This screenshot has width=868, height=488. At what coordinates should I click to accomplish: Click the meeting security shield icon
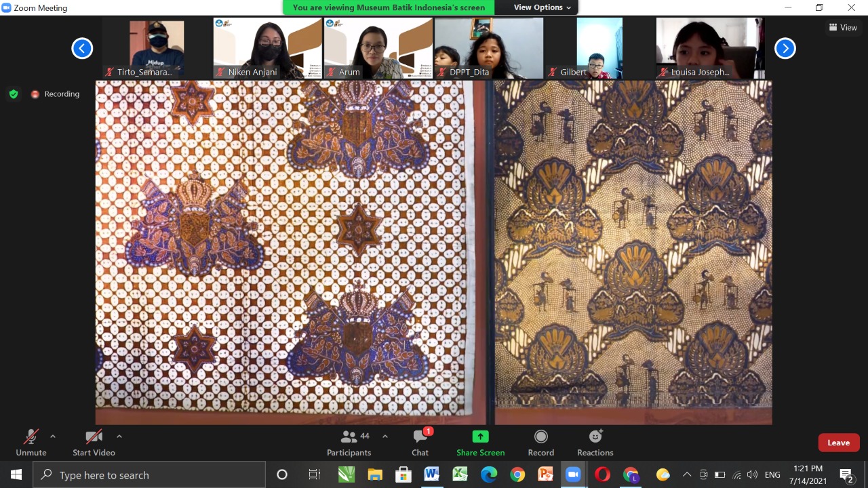pos(14,94)
